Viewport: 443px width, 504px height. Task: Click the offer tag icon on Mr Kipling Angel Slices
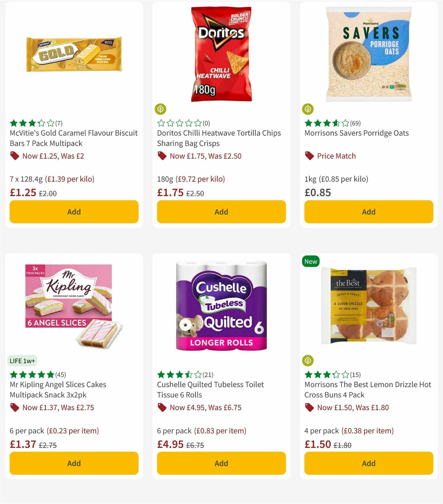pyautogui.click(x=14, y=408)
